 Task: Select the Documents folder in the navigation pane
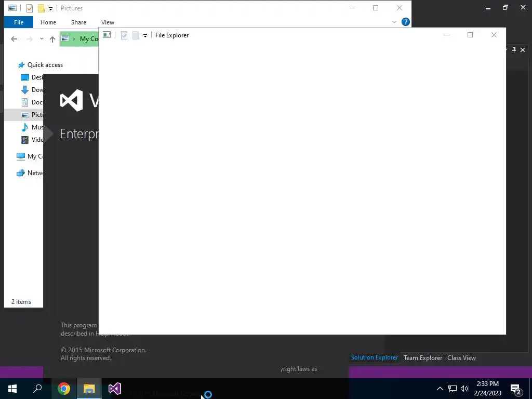coord(32,102)
